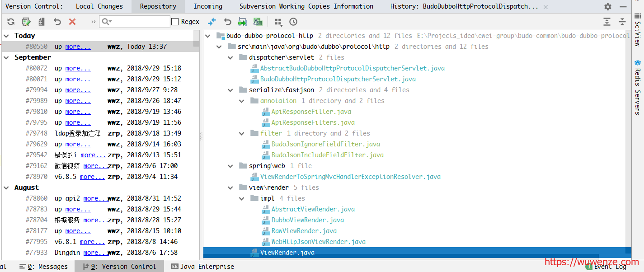
Task: Click the clock history icon
Action: pos(293,22)
